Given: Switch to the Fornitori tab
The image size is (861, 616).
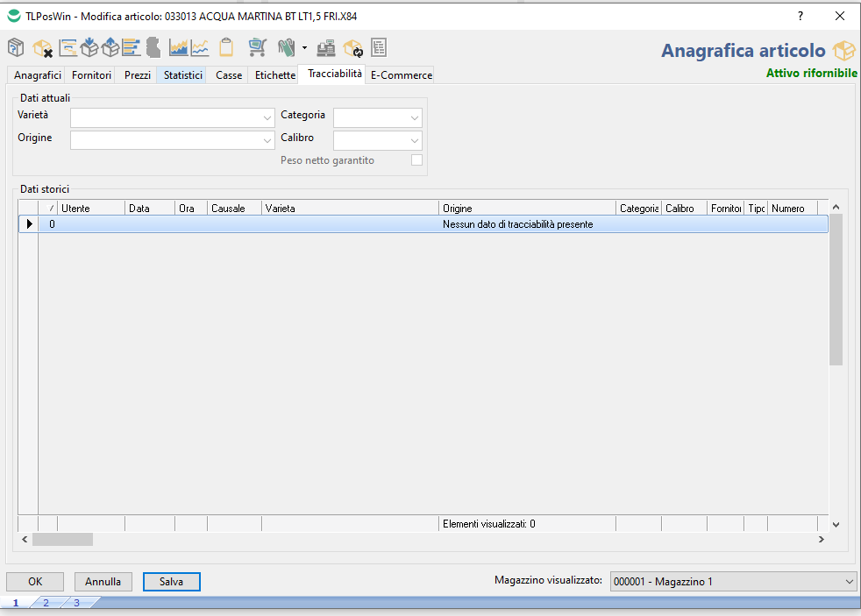Looking at the screenshot, I should tap(91, 75).
